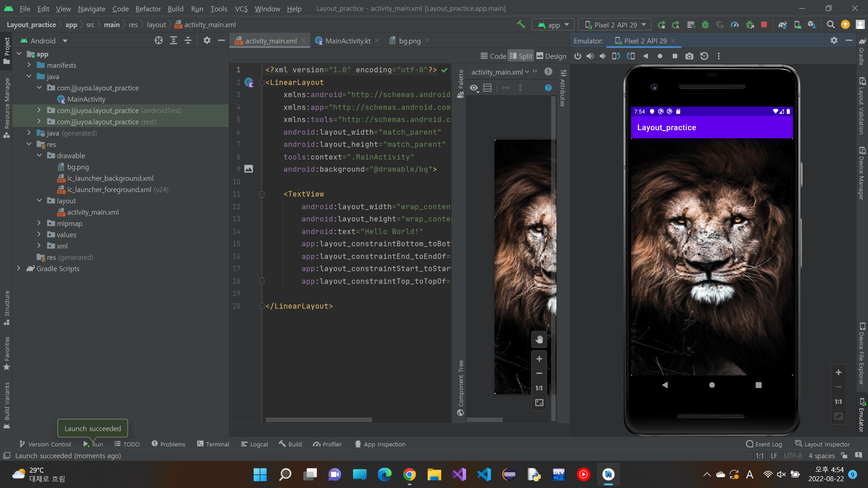Switch to the MainActivity.kt tab
Screen dimensions: 868x488
click(347, 41)
